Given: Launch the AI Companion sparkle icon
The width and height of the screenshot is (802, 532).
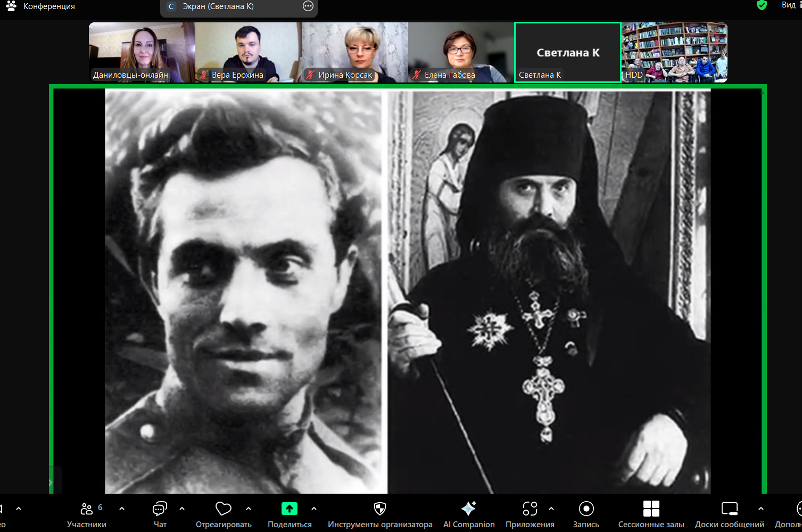Looking at the screenshot, I should click(468, 509).
